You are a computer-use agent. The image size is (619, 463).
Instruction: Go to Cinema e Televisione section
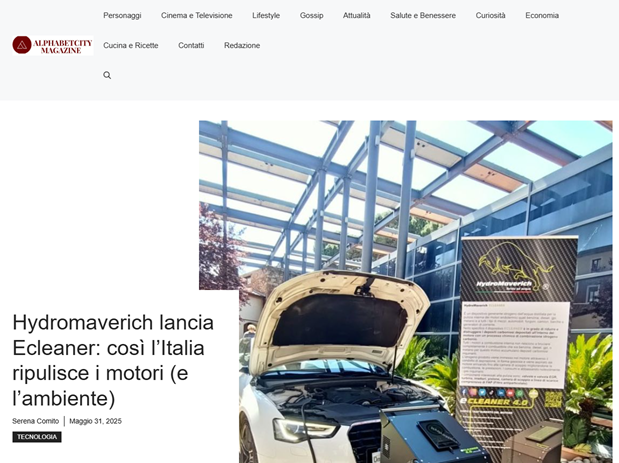point(197,15)
